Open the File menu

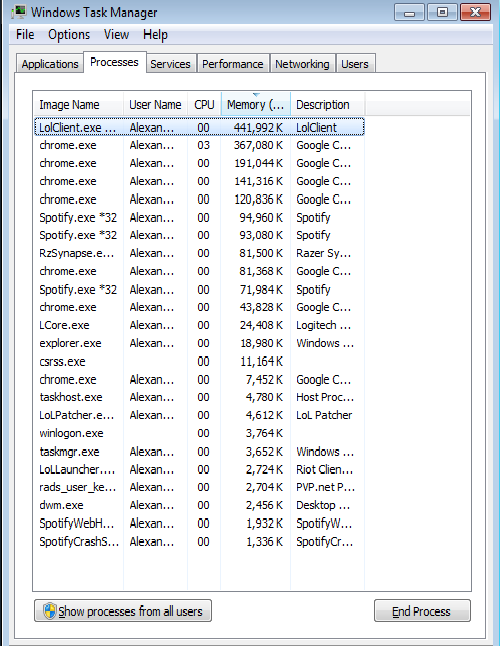pos(25,35)
